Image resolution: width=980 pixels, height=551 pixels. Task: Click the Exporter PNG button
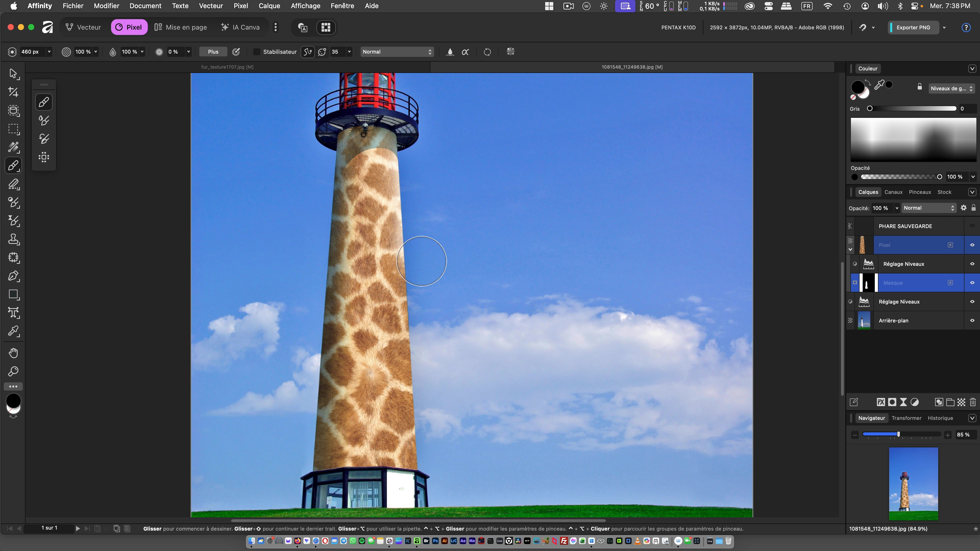pos(913,27)
